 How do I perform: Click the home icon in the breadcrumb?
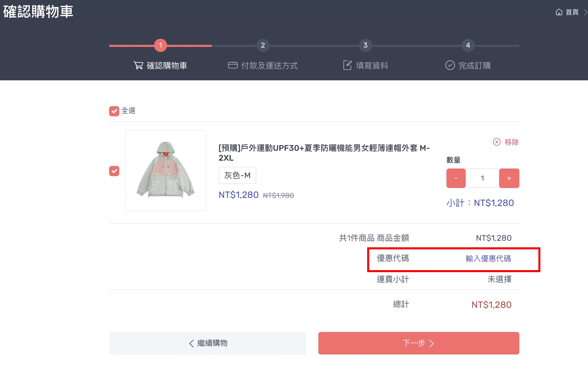559,12
